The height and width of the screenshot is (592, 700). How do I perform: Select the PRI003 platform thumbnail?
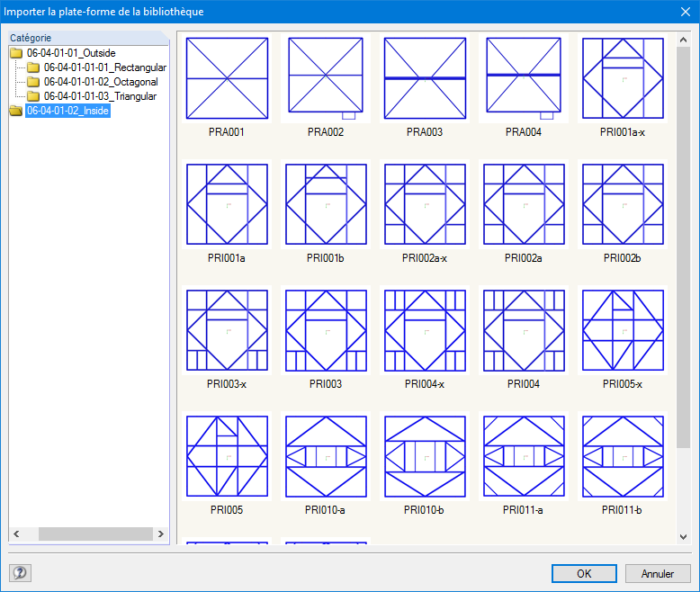[x=326, y=330]
